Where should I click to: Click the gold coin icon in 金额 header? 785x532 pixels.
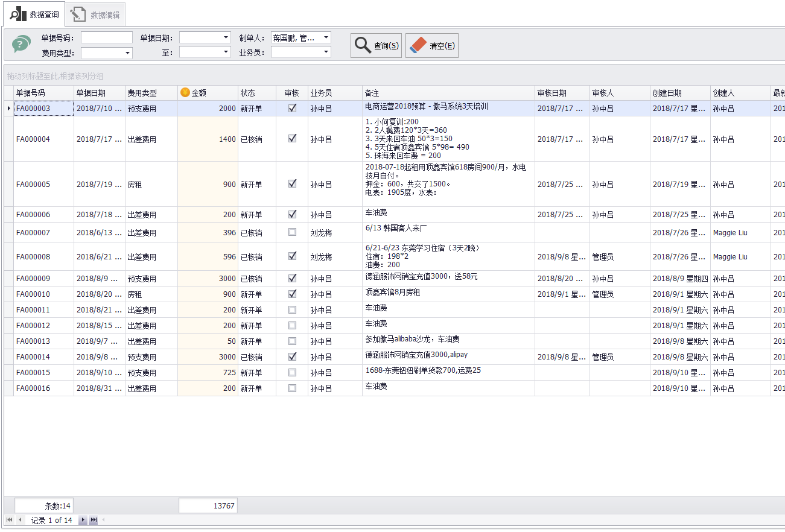[185, 92]
